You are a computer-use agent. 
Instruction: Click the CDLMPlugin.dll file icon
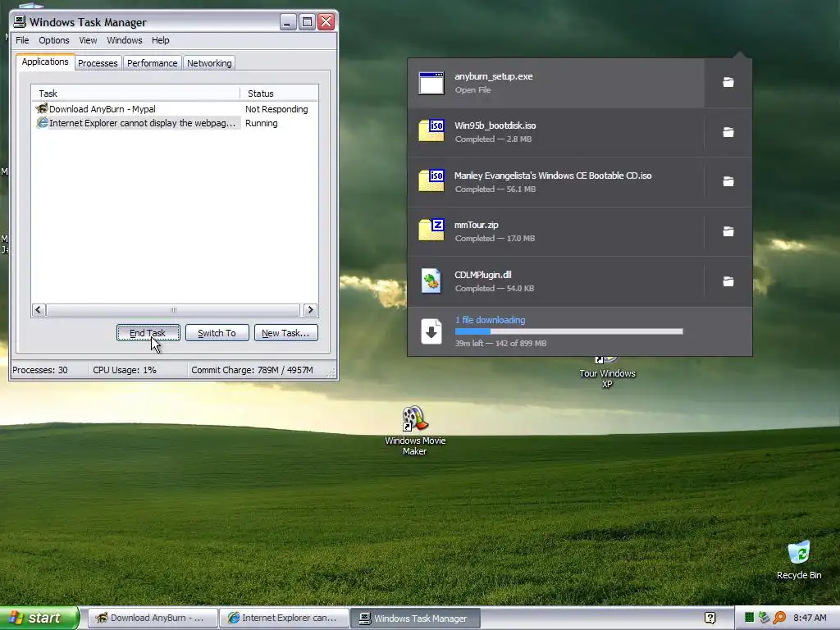[x=431, y=281]
